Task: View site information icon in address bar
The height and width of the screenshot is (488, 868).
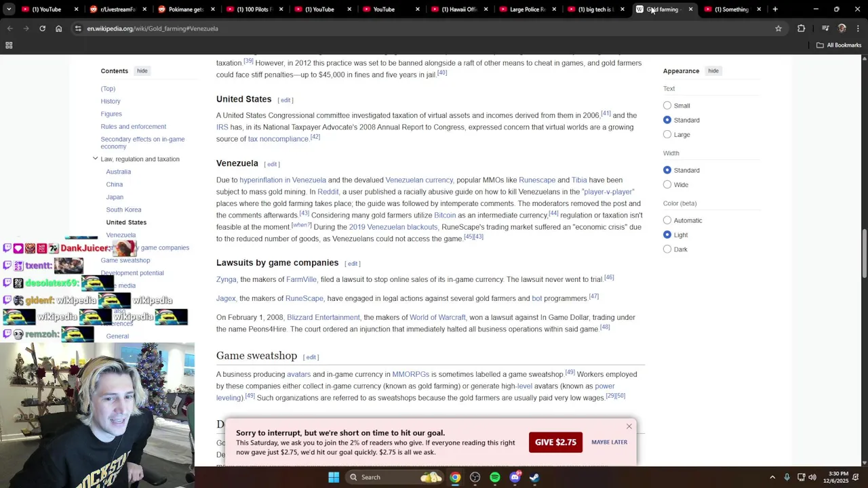Action: click(x=78, y=28)
